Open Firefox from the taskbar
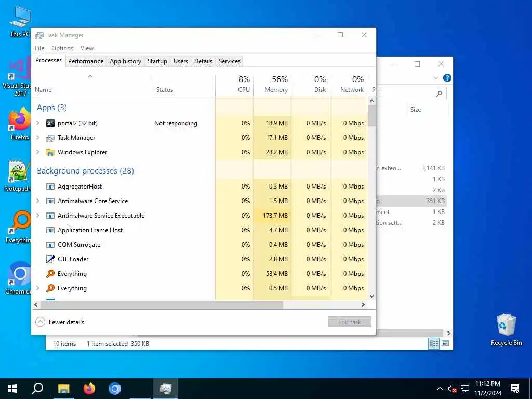This screenshot has height=399, width=532. click(x=89, y=389)
